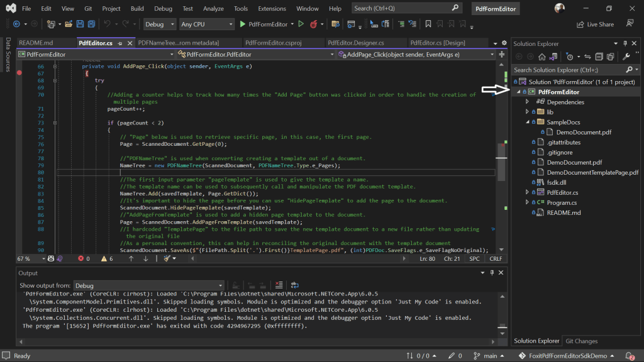Click the Live Share button

point(595,25)
